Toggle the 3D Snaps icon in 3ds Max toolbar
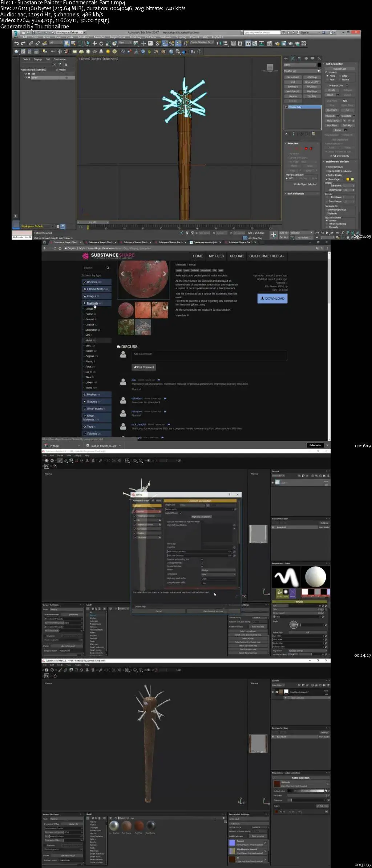 point(158,43)
